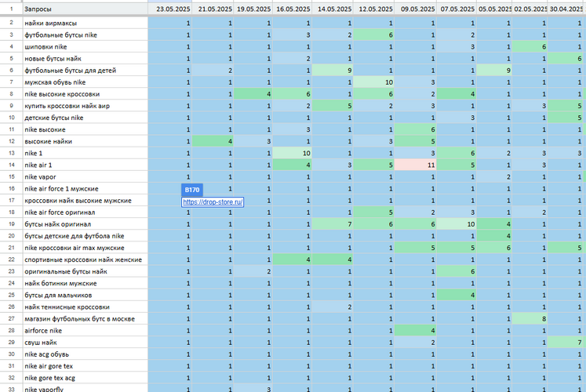This screenshot has height=392, width=586.
Task: Click the blue 8170 tooltip badge
Action: (192, 190)
